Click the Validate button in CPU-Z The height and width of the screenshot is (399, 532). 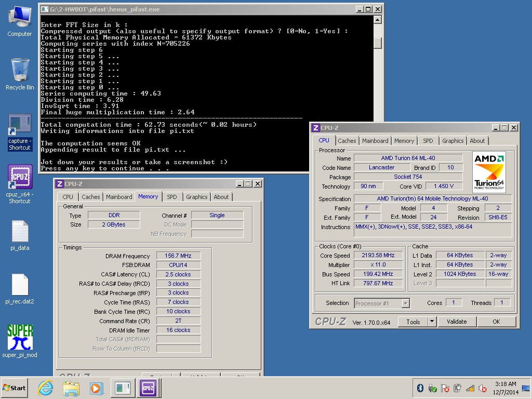tap(457, 322)
